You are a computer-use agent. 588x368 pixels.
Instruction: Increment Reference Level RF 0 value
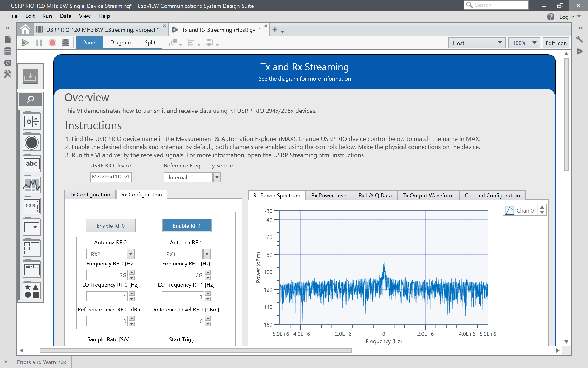coord(131,318)
